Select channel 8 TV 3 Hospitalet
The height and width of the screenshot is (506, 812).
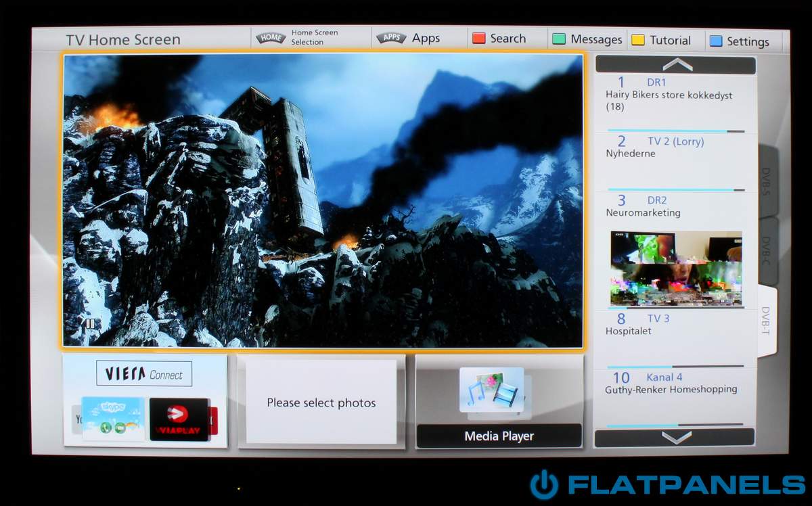click(675, 339)
